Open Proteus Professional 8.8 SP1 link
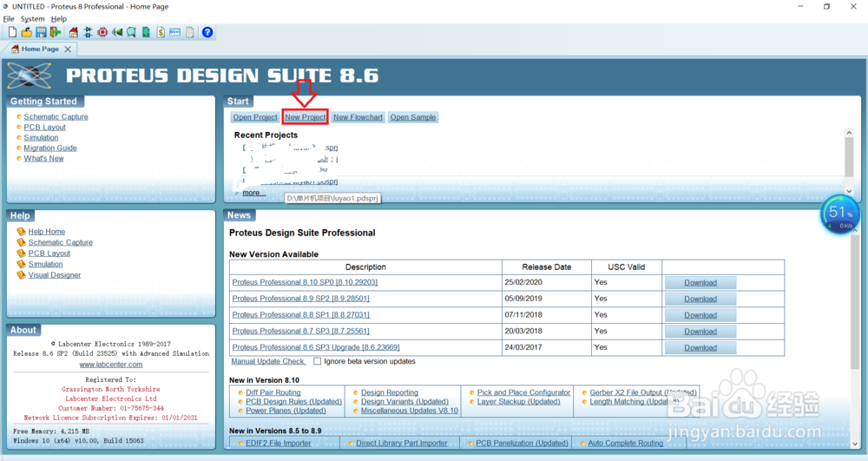 [x=300, y=315]
